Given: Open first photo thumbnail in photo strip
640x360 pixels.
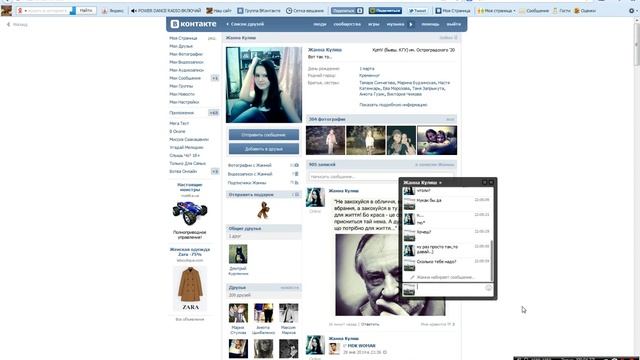Looking at the screenshot, I should pos(325,140).
